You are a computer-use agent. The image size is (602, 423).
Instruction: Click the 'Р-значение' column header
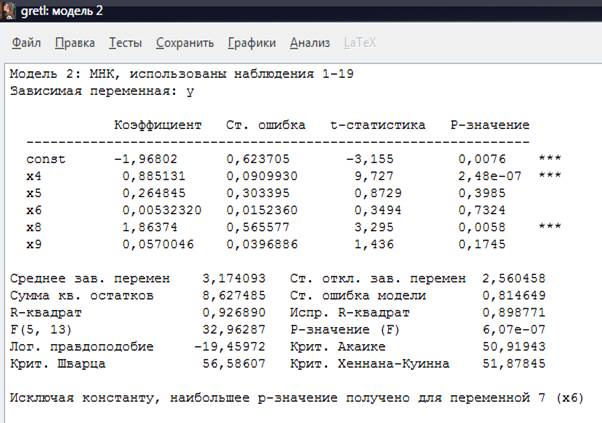click(490, 125)
